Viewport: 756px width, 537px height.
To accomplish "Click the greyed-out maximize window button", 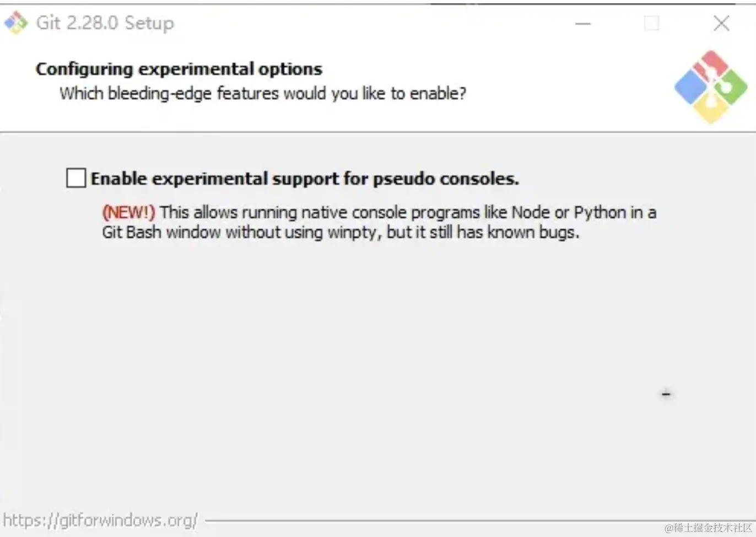I will (x=651, y=23).
